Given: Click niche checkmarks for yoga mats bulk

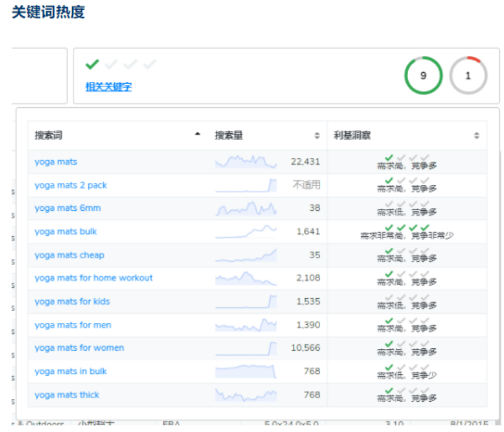Looking at the screenshot, I should [406, 228].
